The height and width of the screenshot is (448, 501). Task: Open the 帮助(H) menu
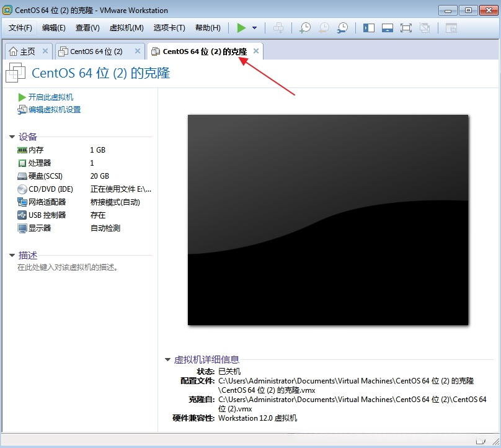click(x=208, y=28)
